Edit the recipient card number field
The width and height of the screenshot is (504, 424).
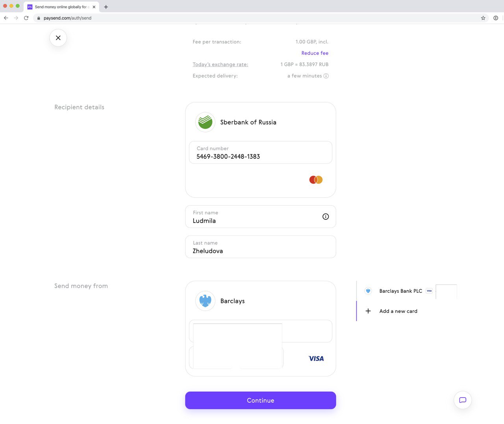coord(261,152)
